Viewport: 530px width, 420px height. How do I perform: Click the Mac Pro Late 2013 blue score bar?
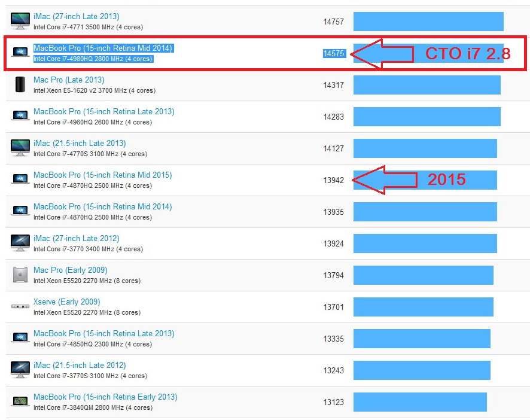coord(427,85)
